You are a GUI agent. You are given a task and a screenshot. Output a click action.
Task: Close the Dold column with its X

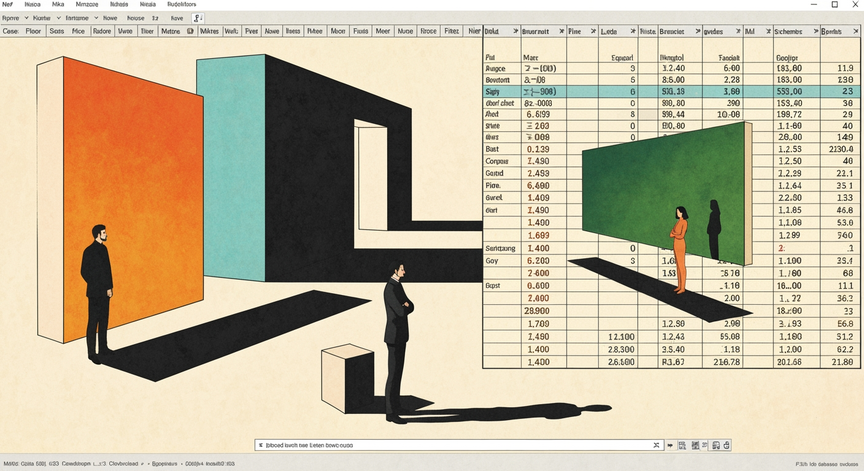click(516, 31)
